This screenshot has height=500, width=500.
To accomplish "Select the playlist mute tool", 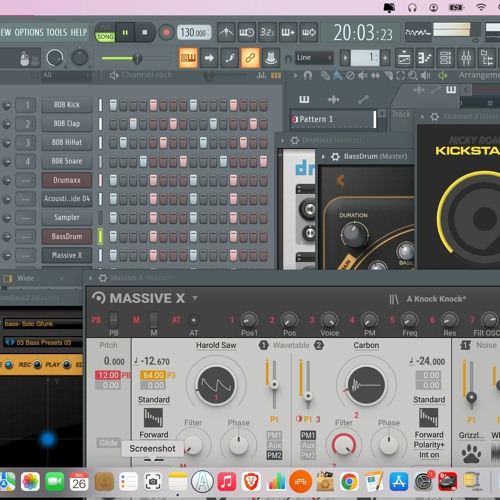I will [363, 76].
